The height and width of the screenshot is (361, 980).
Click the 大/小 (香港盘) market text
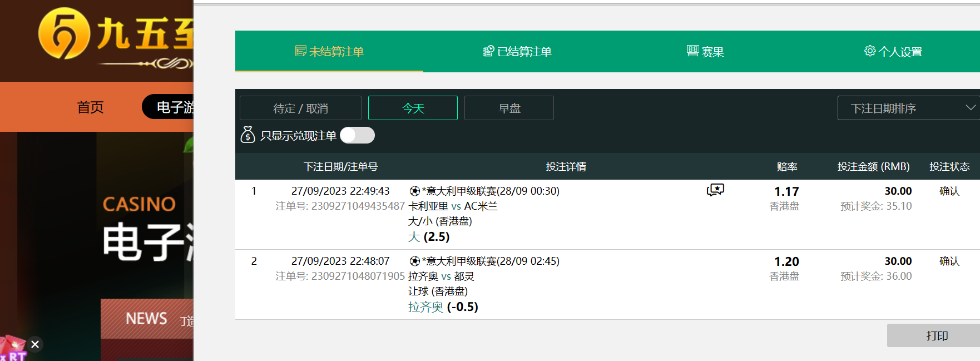[440, 221]
